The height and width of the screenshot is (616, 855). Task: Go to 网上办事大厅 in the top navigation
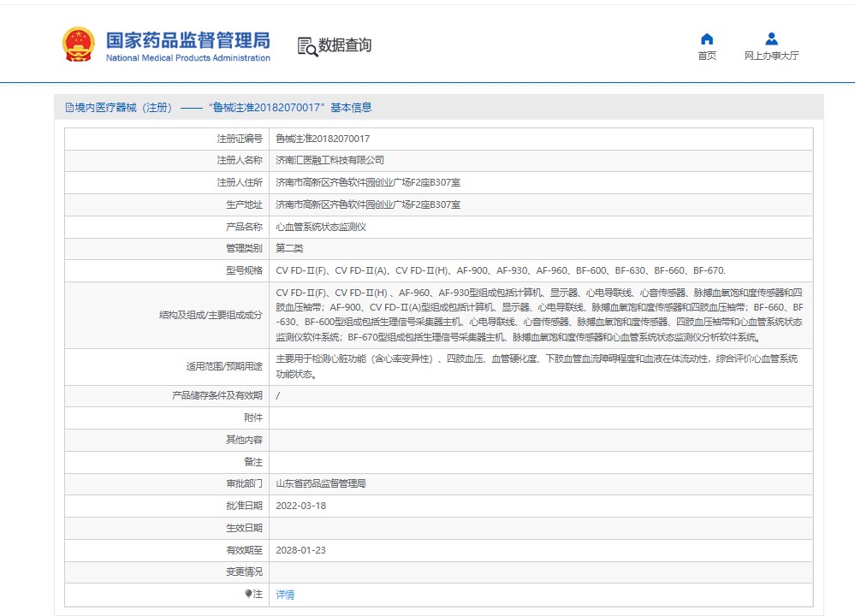[771, 56]
